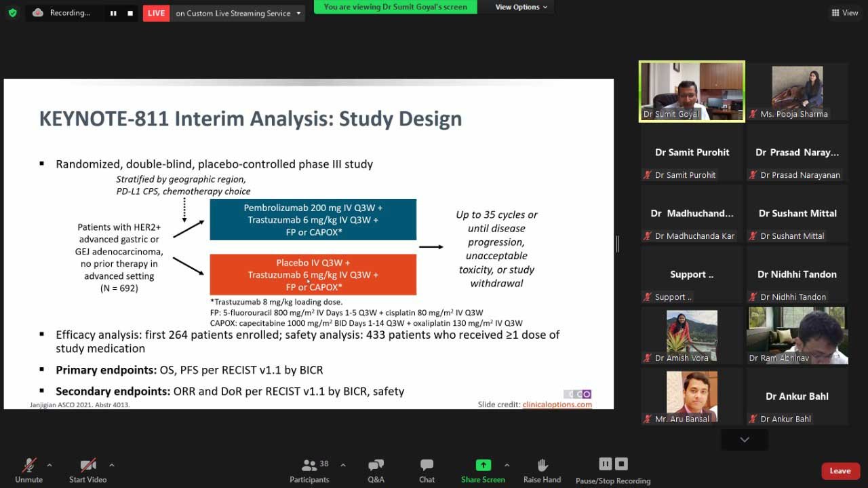Viewport: 868px width, 488px height.
Task: Expand video options arrow beside Start Video
Action: [x=111, y=465]
